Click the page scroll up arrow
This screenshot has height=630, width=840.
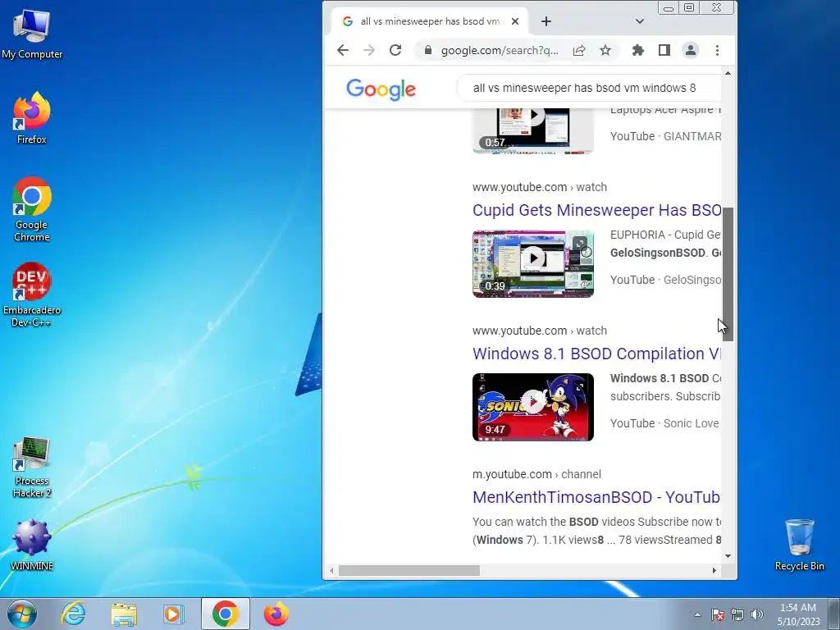728,73
